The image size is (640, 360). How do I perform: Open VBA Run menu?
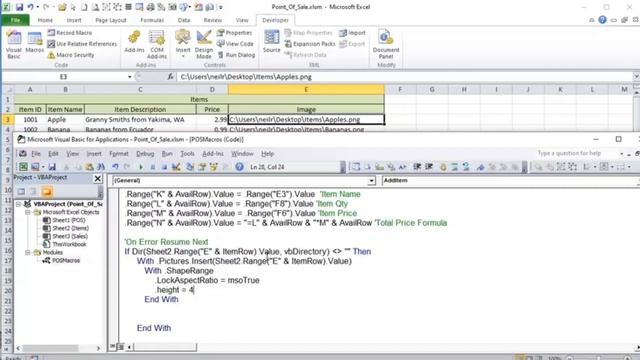click(x=167, y=154)
